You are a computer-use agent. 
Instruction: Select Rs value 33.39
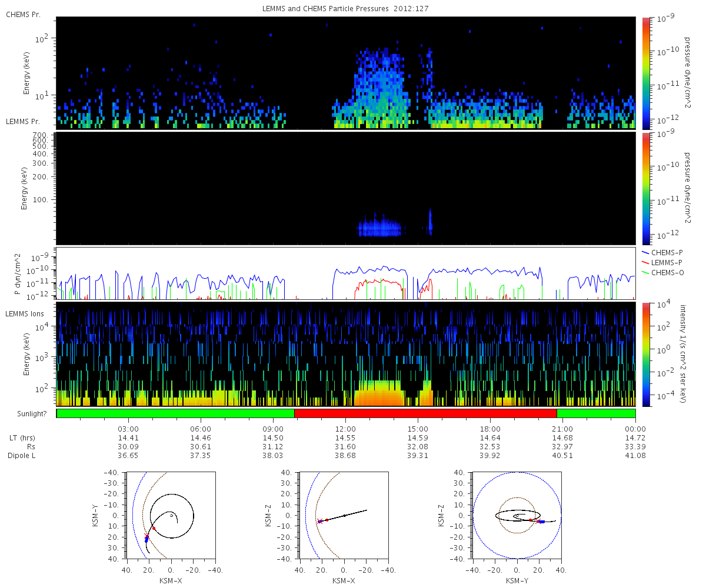[635, 447]
